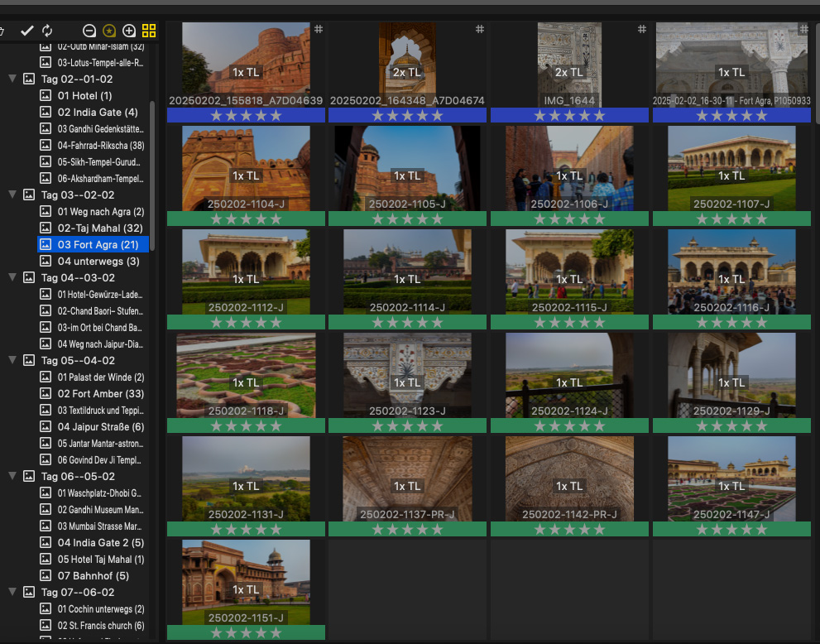This screenshot has width=820, height=644.
Task: Click the star rating bar under 250202-1107-J
Action: click(x=731, y=219)
